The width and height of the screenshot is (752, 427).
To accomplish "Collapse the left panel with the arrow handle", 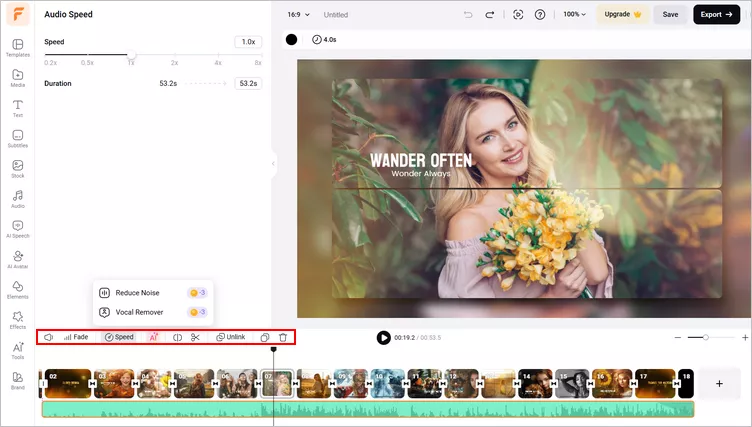I will 273,164.
